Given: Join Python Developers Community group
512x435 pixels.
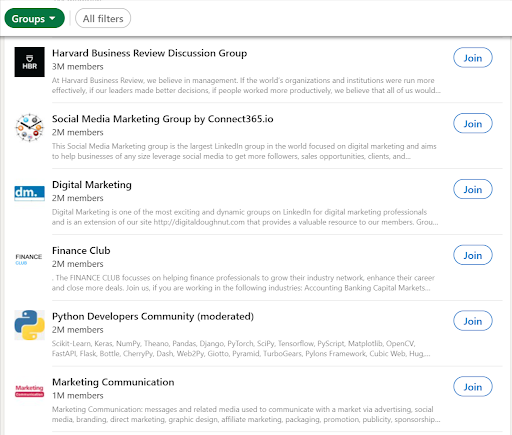Looking at the screenshot, I should [473, 321].
